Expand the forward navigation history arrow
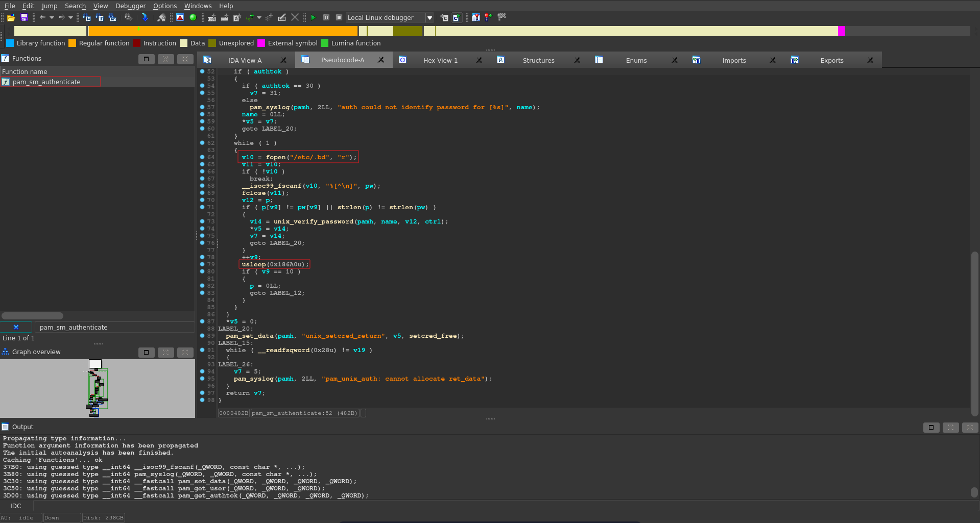 [70, 18]
